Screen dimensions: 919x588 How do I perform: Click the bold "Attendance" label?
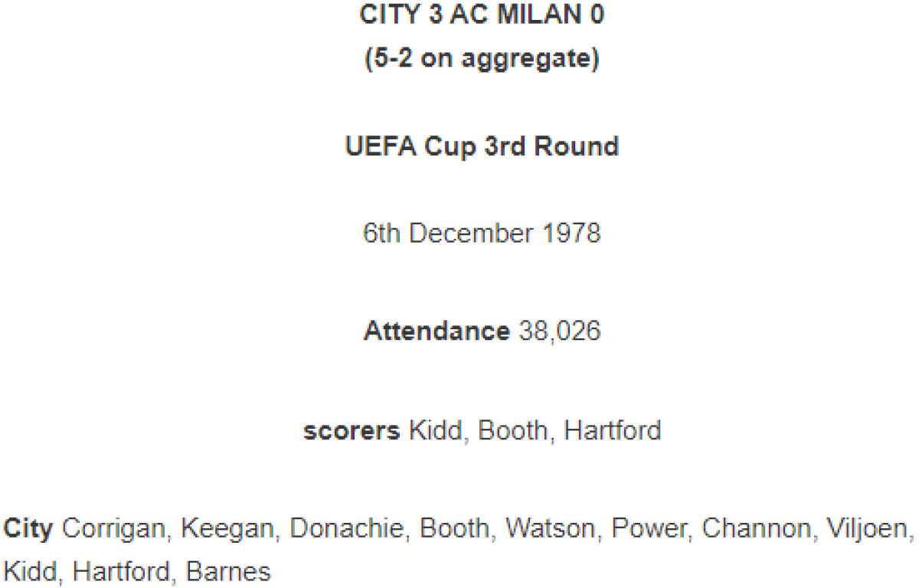point(437,331)
